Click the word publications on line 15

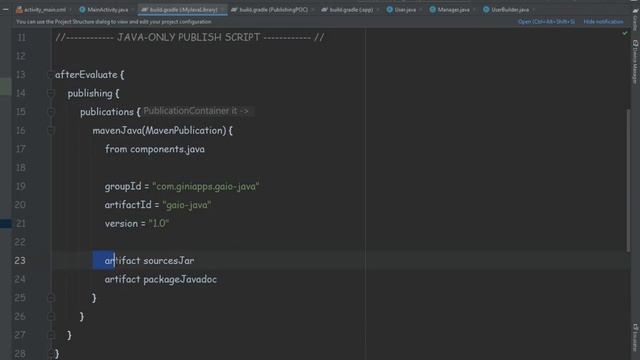pos(107,112)
